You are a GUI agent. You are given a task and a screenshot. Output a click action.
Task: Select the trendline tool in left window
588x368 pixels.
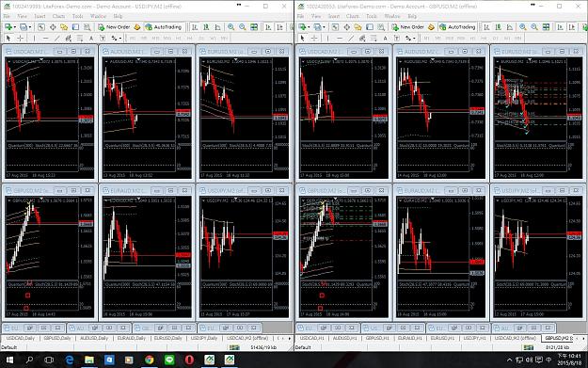[57, 38]
